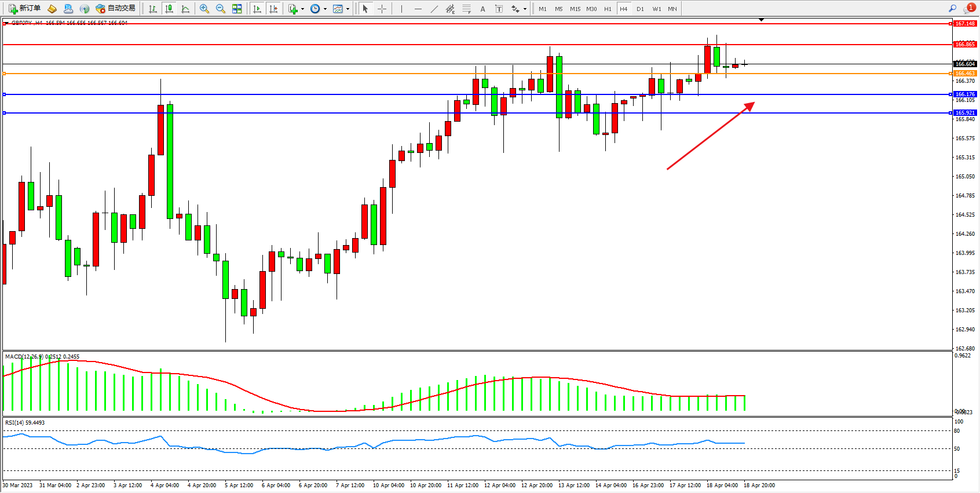Zoom in on the chart

(x=204, y=9)
